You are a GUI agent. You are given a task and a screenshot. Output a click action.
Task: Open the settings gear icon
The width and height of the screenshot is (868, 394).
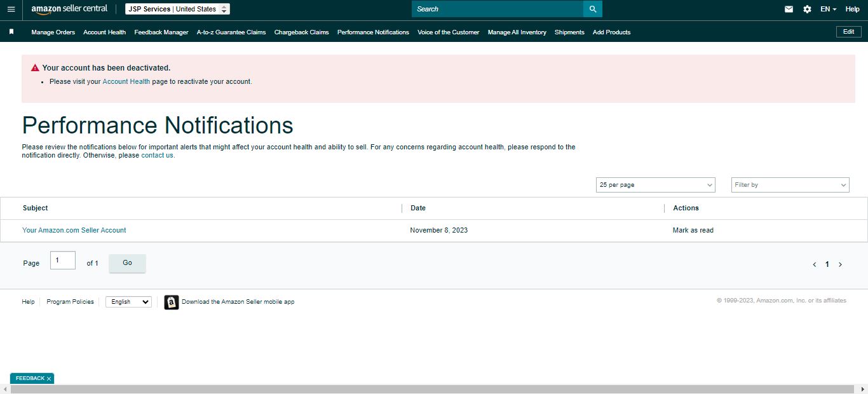click(807, 9)
